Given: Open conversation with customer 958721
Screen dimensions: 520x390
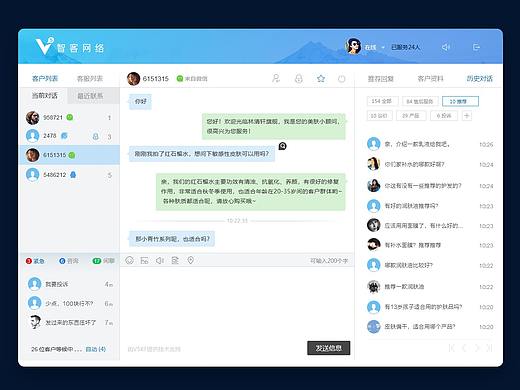Looking at the screenshot, I should [x=69, y=118].
